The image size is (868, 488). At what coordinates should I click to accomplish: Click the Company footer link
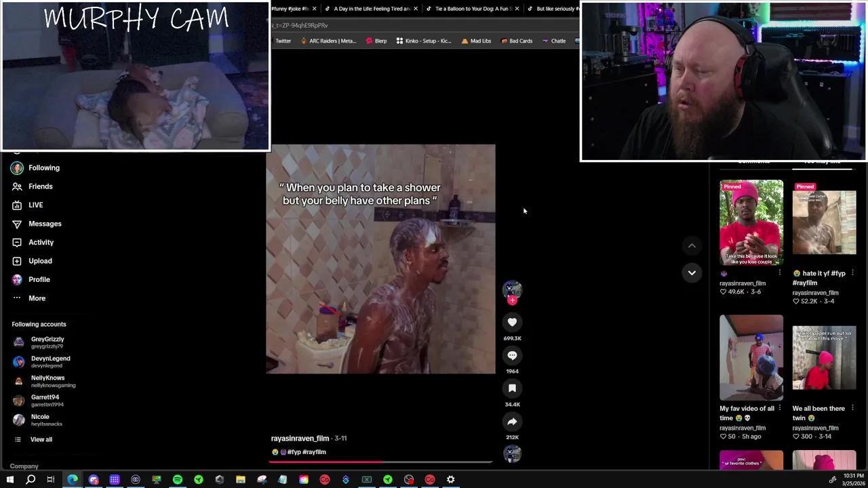(x=24, y=466)
